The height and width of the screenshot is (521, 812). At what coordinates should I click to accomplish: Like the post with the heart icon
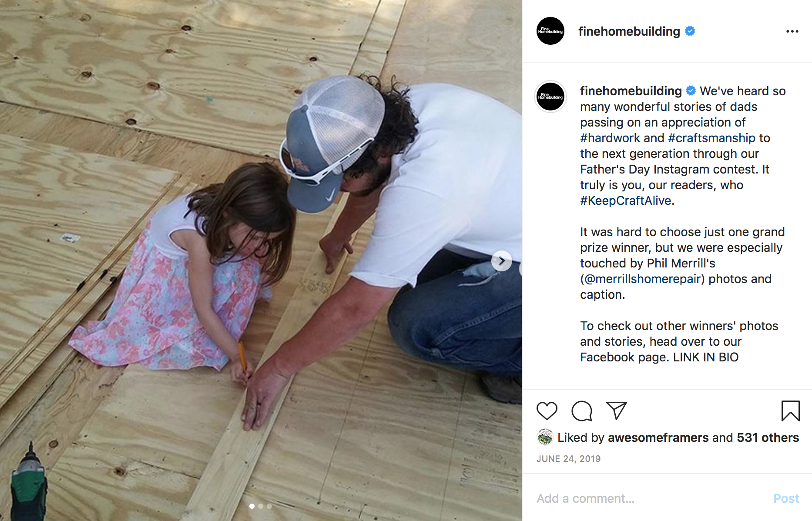click(x=547, y=411)
